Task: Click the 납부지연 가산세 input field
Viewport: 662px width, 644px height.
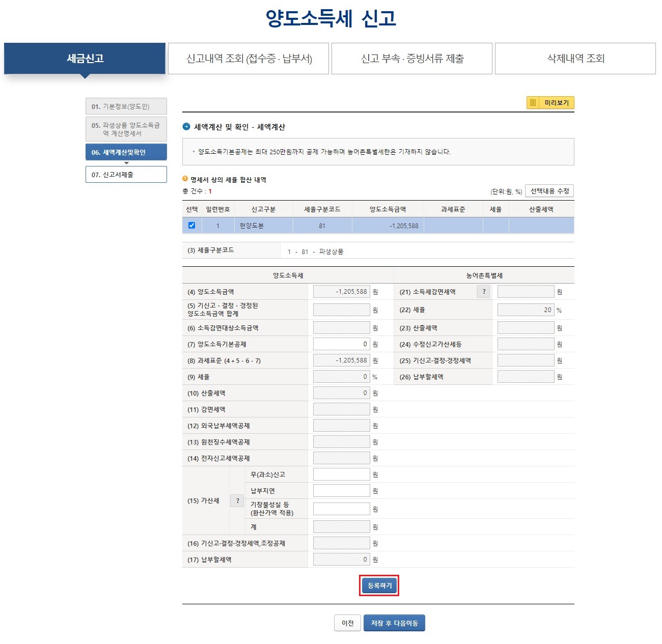Action: tap(341, 491)
